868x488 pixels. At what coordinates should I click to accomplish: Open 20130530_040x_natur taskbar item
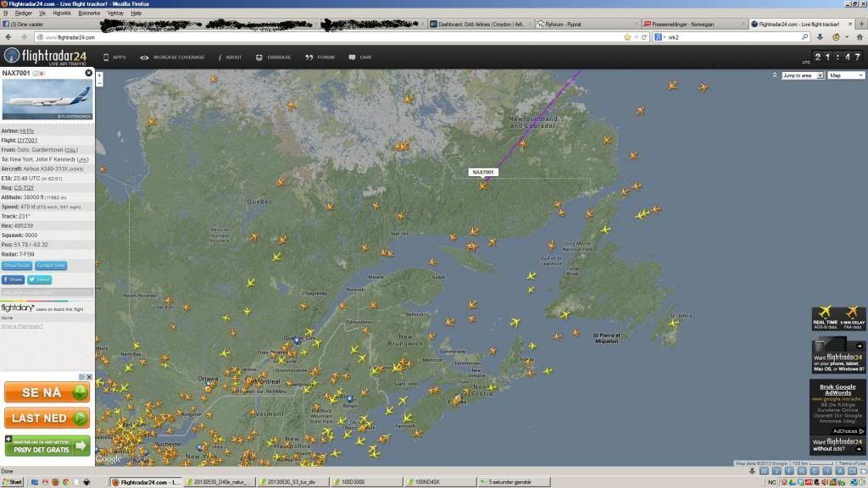pos(219,482)
